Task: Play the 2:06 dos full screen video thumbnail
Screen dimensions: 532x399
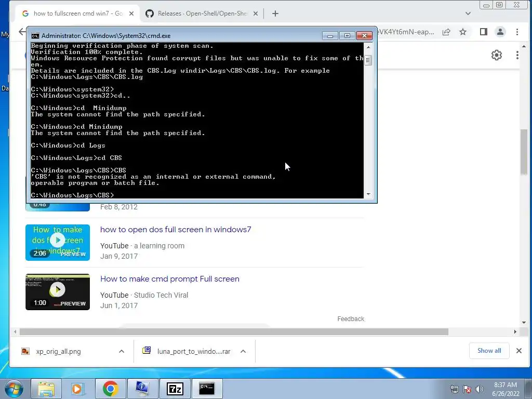Action: click(x=58, y=242)
